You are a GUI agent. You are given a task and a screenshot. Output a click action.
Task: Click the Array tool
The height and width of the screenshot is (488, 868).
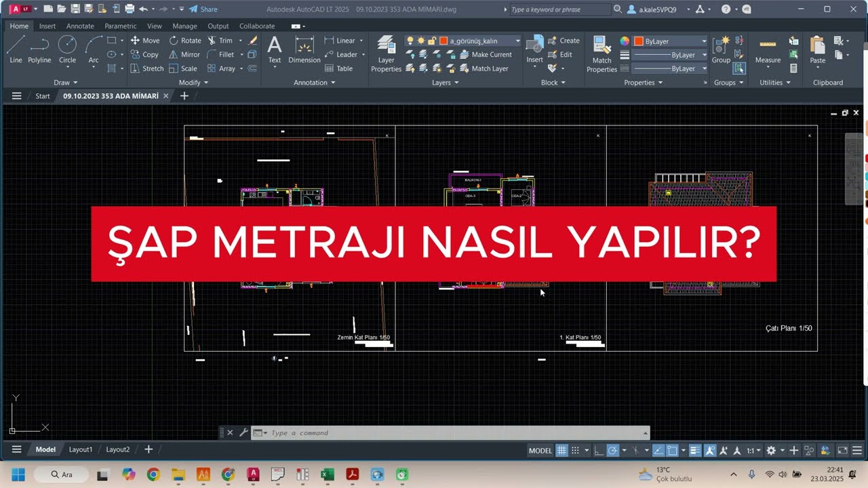[x=221, y=68]
